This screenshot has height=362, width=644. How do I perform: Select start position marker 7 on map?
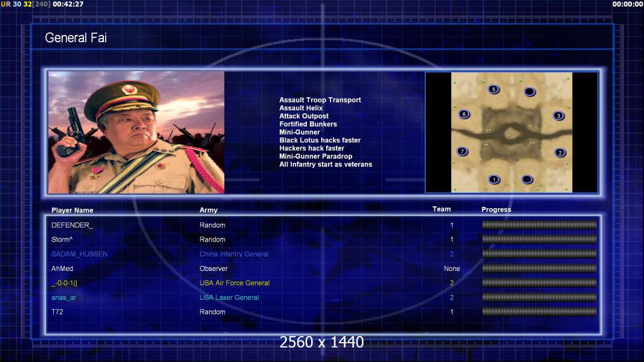[x=463, y=151]
